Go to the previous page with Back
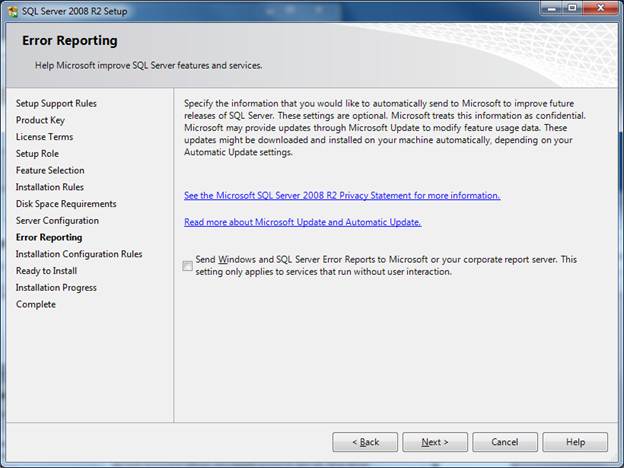Viewport: 624px width, 468px height. [365, 442]
